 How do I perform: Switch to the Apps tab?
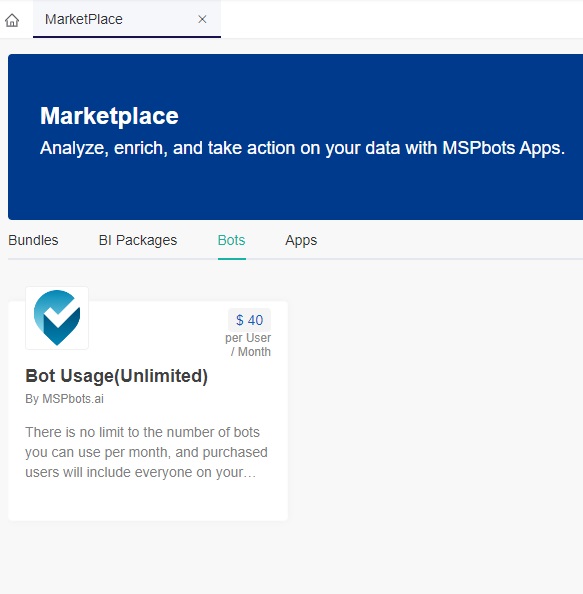click(301, 240)
